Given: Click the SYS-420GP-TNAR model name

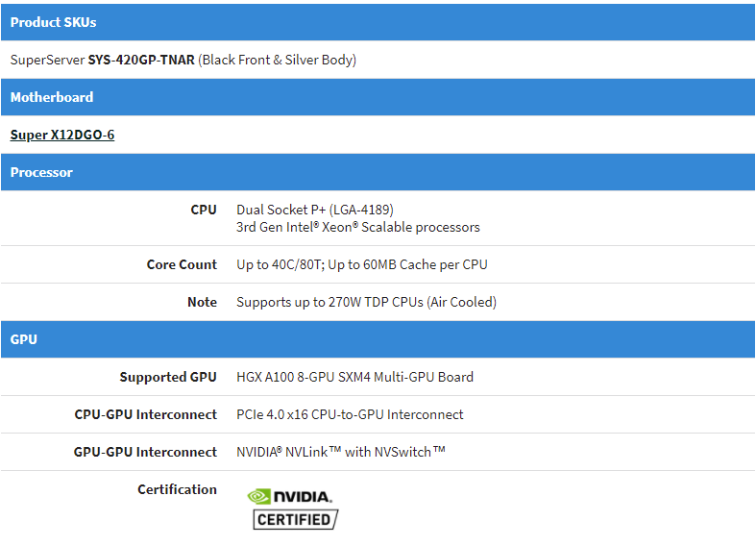Looking at the screenshot, I should click(141, 60).
